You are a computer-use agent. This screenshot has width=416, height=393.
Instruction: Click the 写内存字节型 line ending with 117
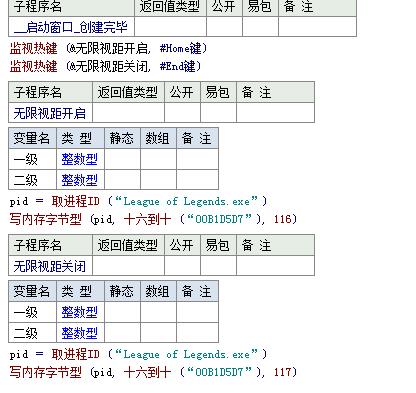[x=153, y=372]
